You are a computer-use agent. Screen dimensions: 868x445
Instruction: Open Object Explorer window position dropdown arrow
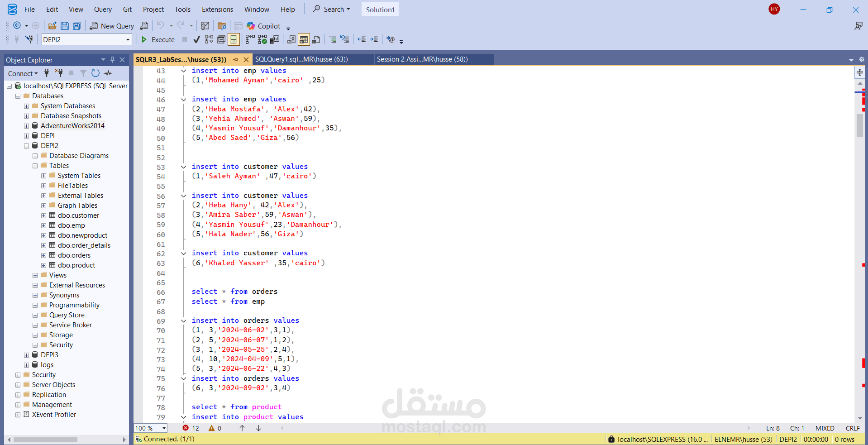coord(103,59)
